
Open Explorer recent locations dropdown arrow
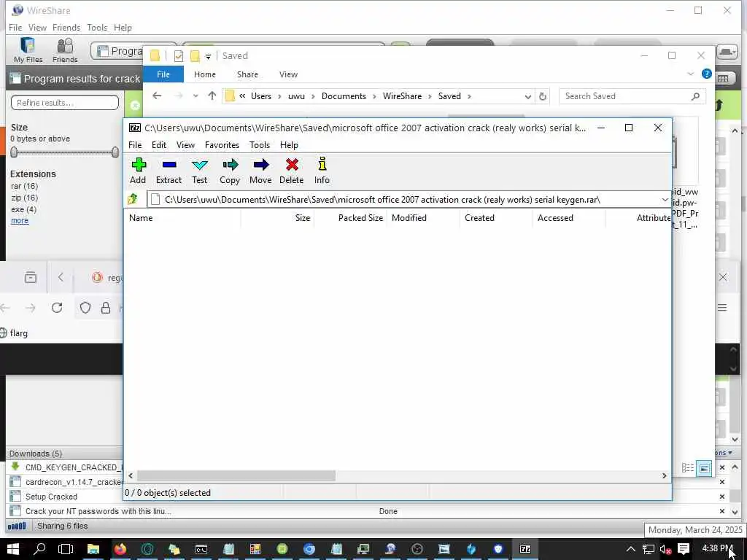tap(196, 96)
